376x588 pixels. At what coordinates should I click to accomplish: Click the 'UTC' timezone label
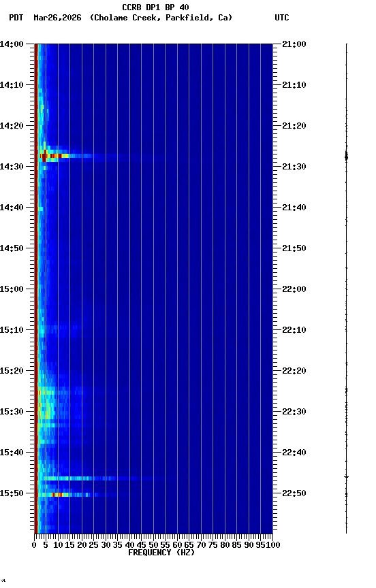coord(282,18)
